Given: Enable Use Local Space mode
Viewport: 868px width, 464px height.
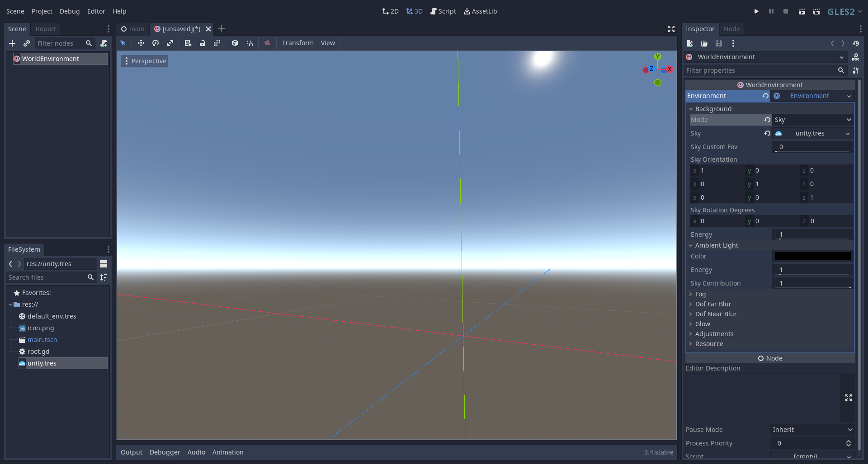Looking at the screenshot, I should click(x=235, y=43).
